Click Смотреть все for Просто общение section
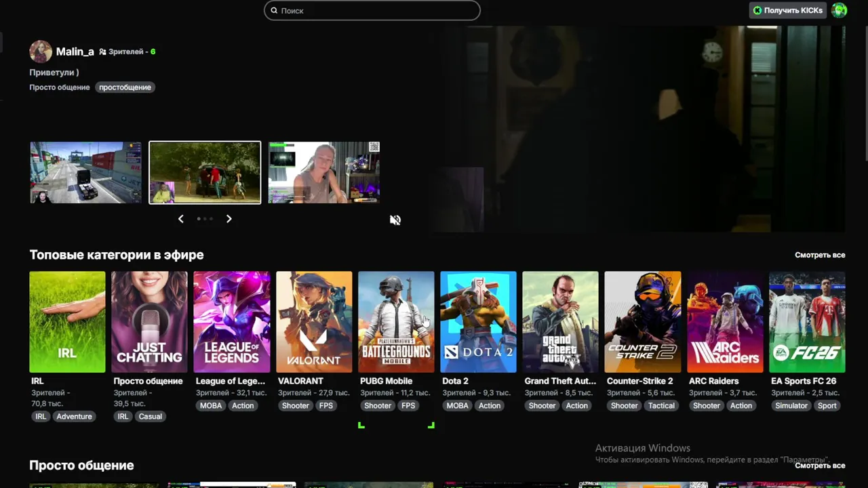Viewport: 868px width, 488px height. [820, 466]
